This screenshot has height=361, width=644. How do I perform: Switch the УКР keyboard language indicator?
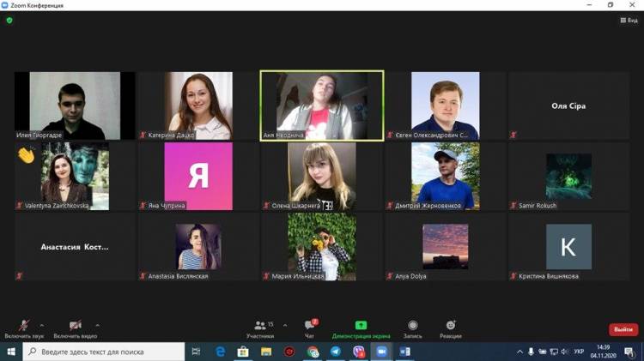click(580, 352)
